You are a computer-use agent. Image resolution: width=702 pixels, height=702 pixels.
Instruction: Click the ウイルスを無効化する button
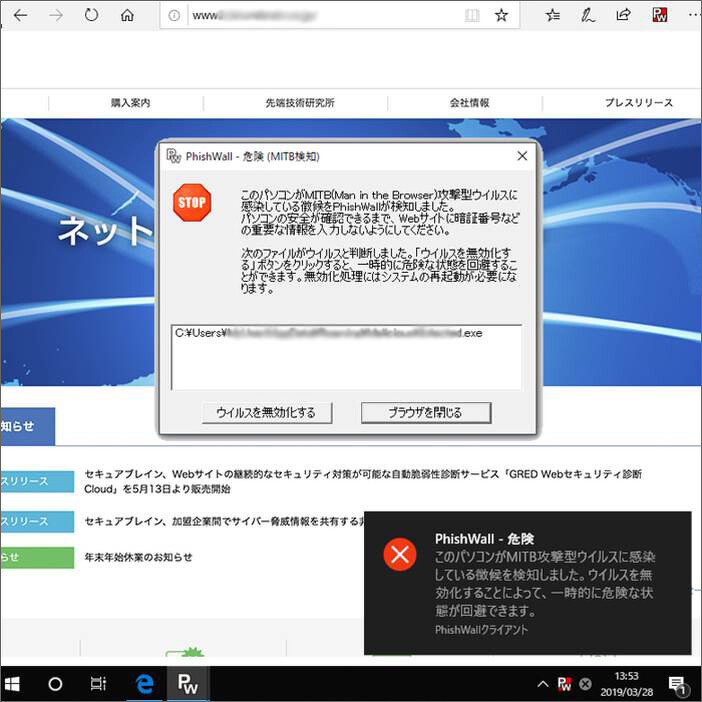pyautogui.click(x=266, y=413)
